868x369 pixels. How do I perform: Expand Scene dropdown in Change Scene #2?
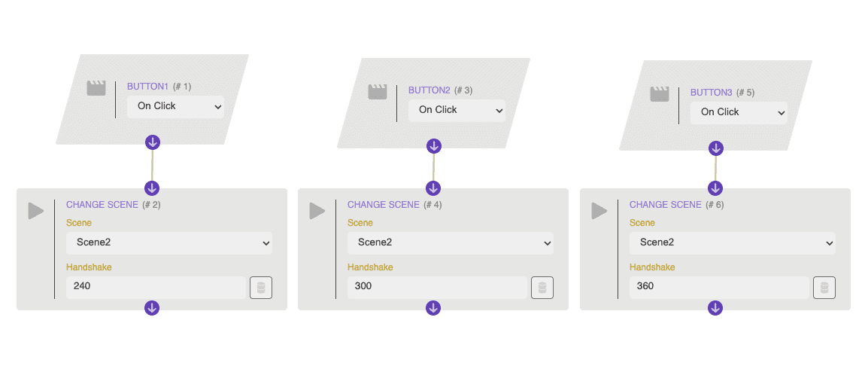(169, 242)
